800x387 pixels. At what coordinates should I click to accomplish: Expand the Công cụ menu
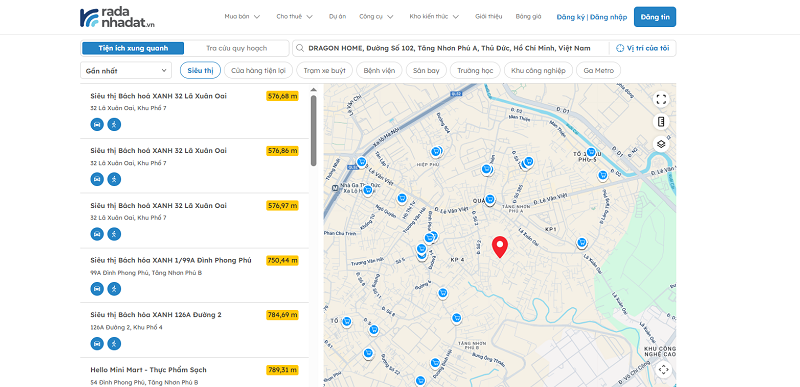377,16
